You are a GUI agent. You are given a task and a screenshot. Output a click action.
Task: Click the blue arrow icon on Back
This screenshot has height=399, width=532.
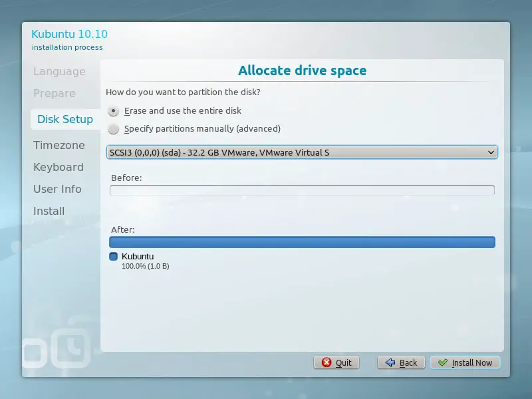click(x=390, y=362)
